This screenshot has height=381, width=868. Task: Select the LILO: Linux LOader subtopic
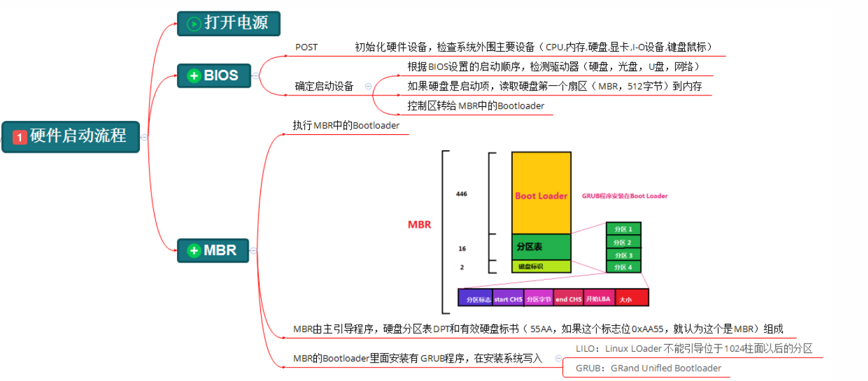click(694, 349)
